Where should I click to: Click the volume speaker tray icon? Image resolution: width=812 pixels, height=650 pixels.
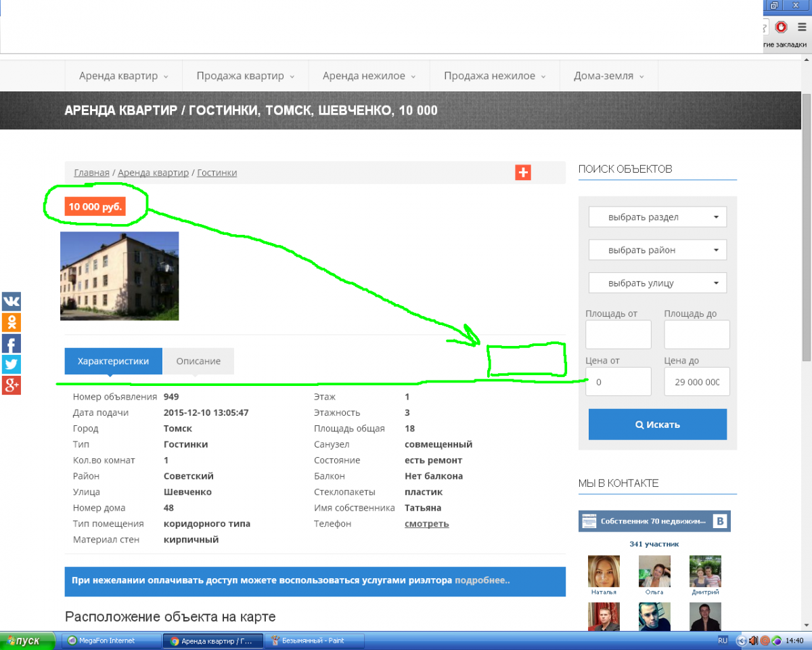[753, 641]
